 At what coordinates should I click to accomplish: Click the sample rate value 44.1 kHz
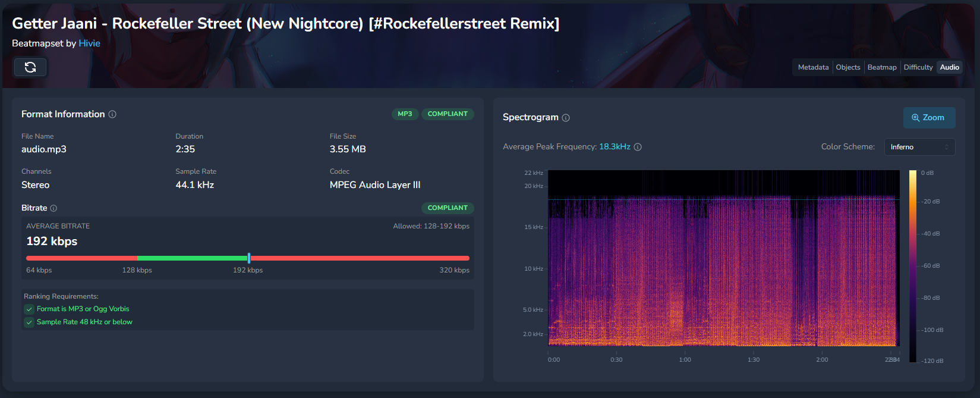pos(195,185)
